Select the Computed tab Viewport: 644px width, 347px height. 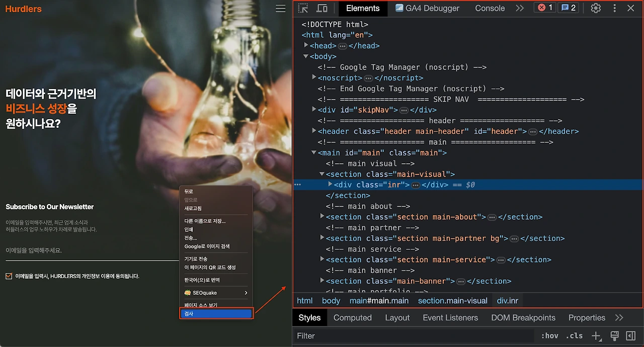click(x=352, y=318)
